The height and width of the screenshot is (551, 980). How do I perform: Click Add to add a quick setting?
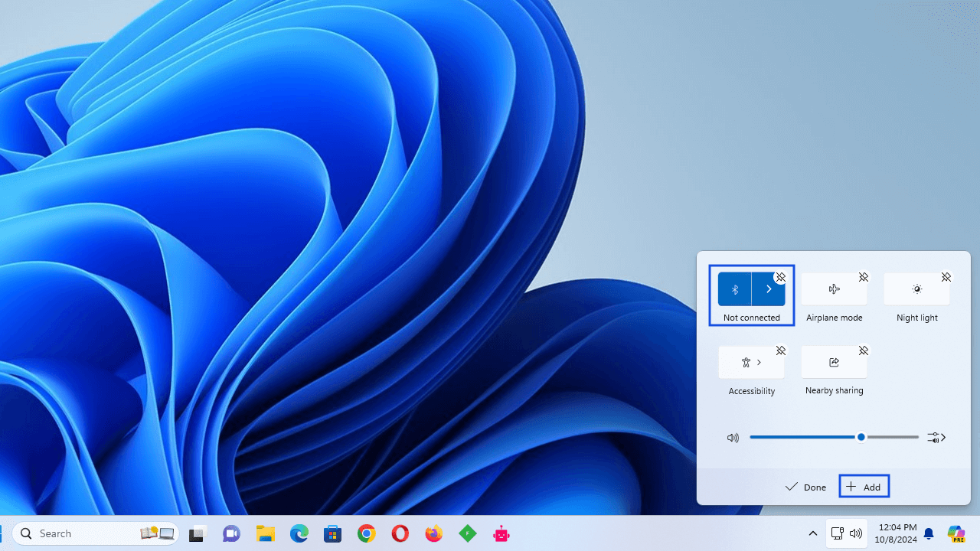[864, 487]
